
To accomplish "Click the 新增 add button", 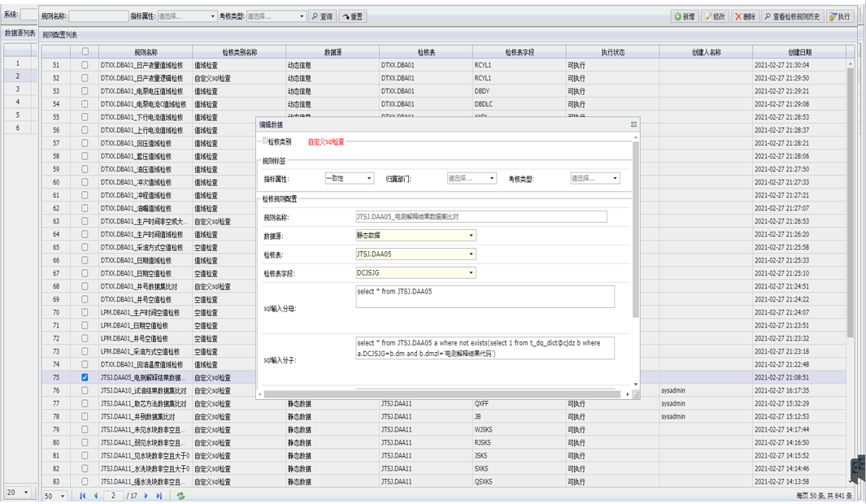I will tap(685, 16).
